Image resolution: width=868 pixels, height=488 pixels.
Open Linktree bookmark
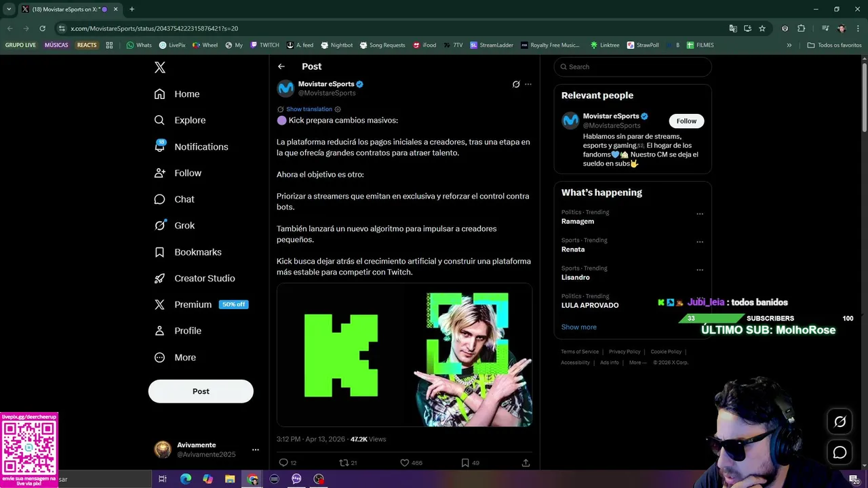click(x=605, y=45)
